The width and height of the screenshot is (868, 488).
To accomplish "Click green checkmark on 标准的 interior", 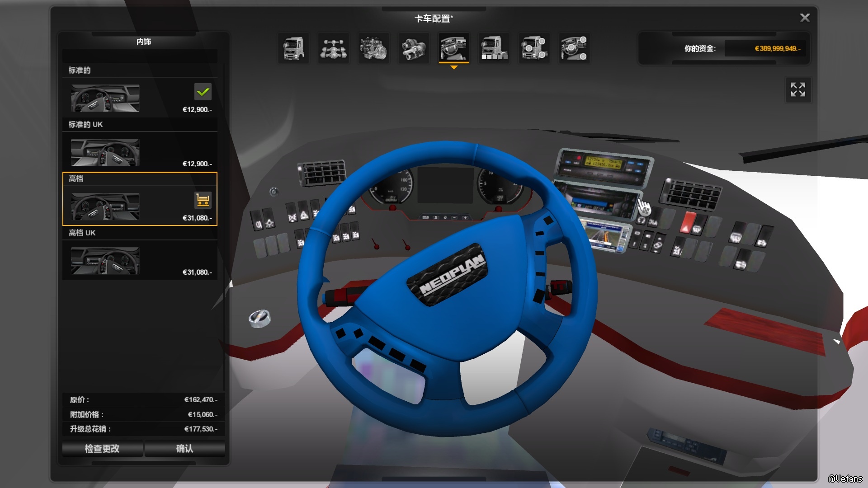I will tap(203, 92).
